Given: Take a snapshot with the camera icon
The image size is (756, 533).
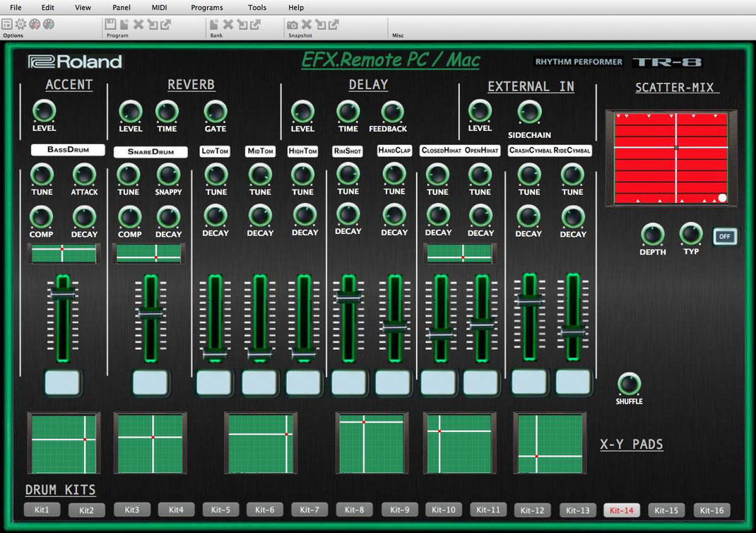Looking at the screenshot, I should [293, 24].
